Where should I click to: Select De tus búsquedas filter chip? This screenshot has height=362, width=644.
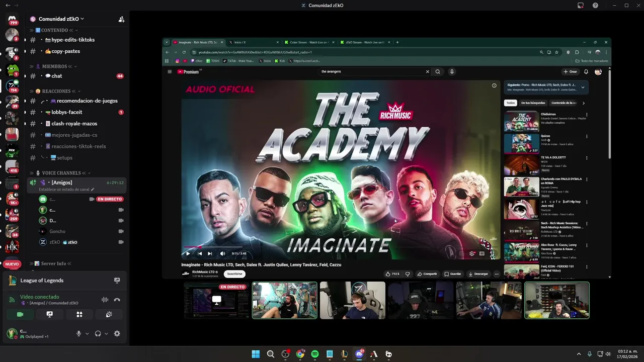point(533,103)
